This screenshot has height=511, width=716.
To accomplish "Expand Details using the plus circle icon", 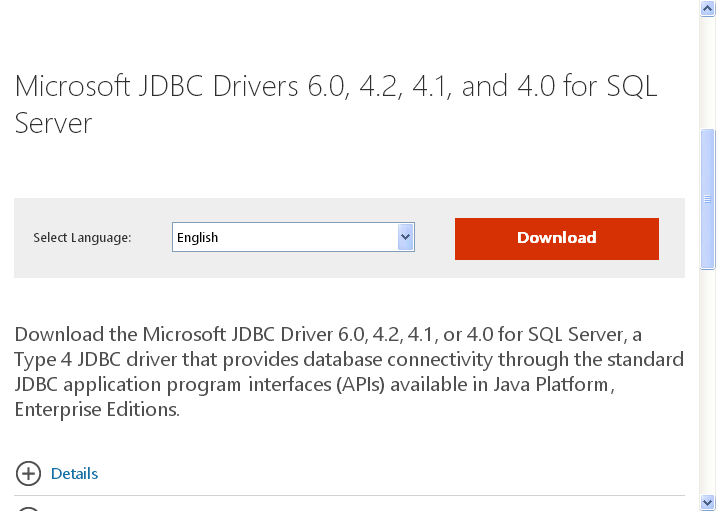I will click(28, 473).
